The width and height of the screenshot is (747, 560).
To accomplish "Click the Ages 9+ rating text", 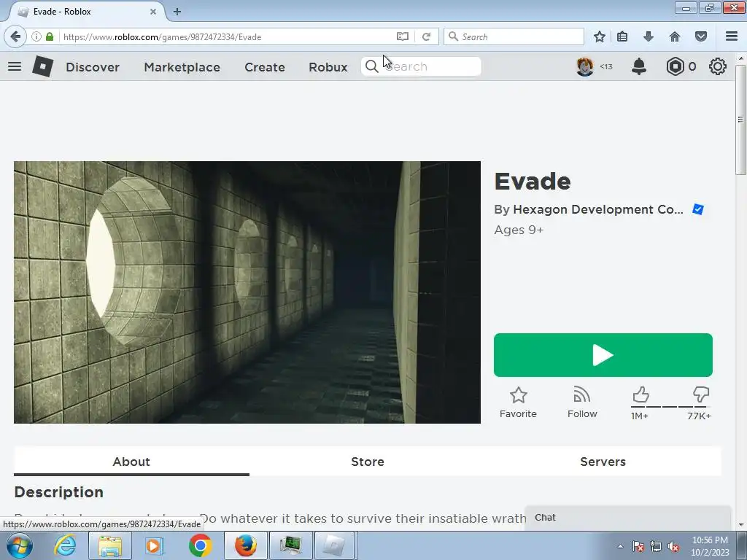I will coord(519,230).
